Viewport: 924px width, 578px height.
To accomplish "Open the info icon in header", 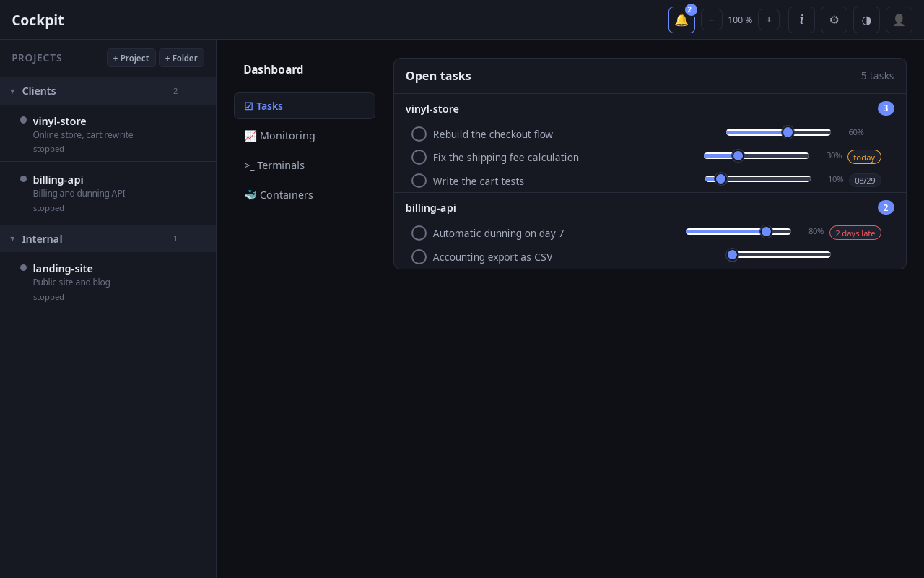I will click(801, 20).
